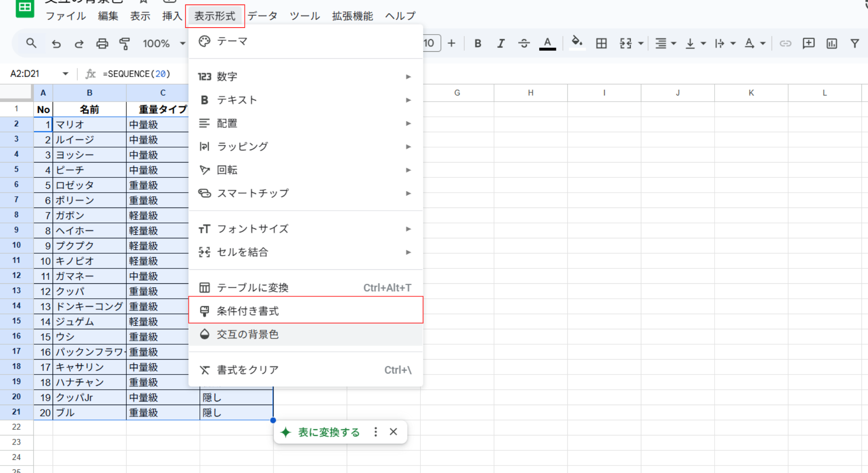Toggle italic formatting
The height and width of the screenshot is (473, 868).
[x=501, y=43]
